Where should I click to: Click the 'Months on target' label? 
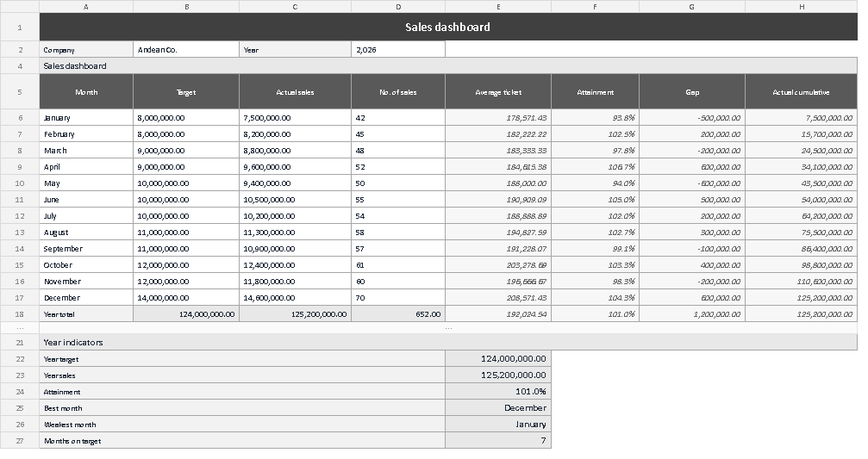pyautogui.click(x=242, y=441)
